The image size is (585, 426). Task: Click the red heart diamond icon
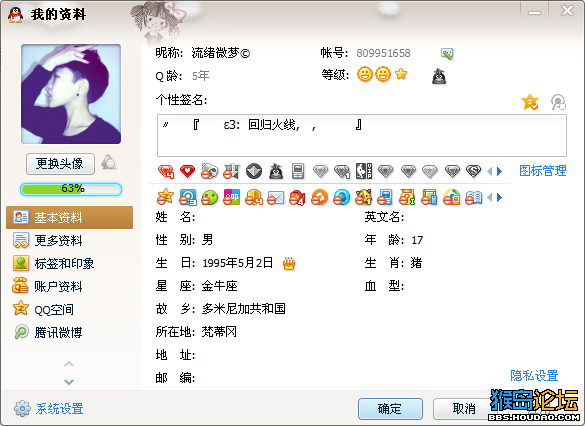[187, 171]
